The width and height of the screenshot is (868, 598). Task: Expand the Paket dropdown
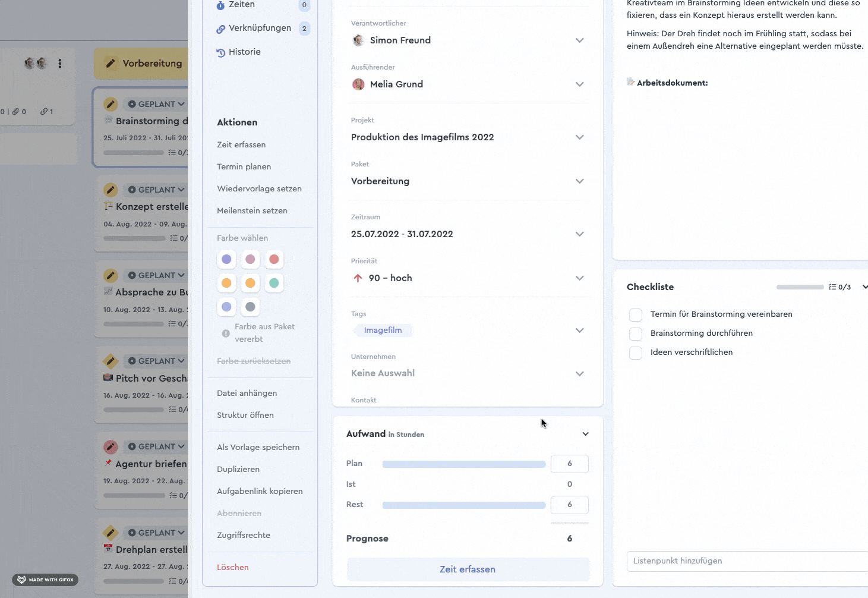coord(580,181)
